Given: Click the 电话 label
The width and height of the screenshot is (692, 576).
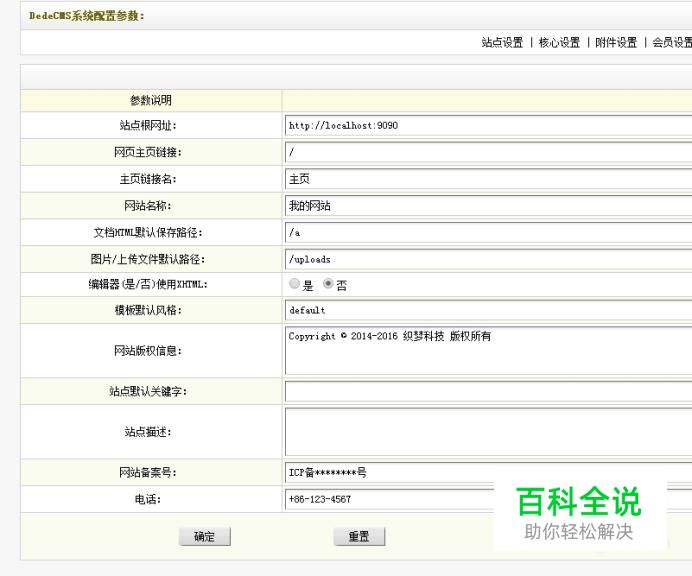Looking at the screenshot, I should pos(148,499).
